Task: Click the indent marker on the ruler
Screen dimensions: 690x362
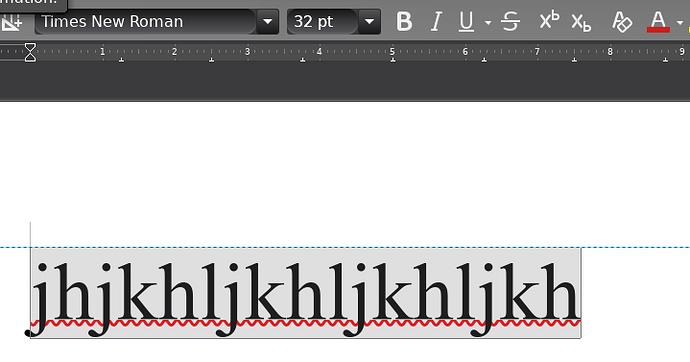Action: coord(30,52)
